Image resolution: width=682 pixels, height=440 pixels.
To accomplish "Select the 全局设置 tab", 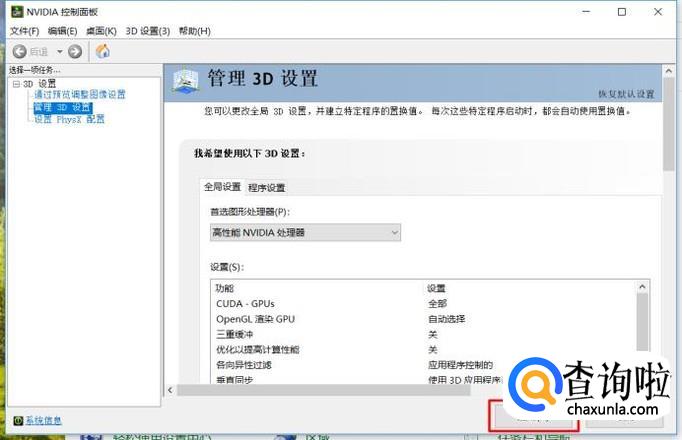I will [222, 187].
